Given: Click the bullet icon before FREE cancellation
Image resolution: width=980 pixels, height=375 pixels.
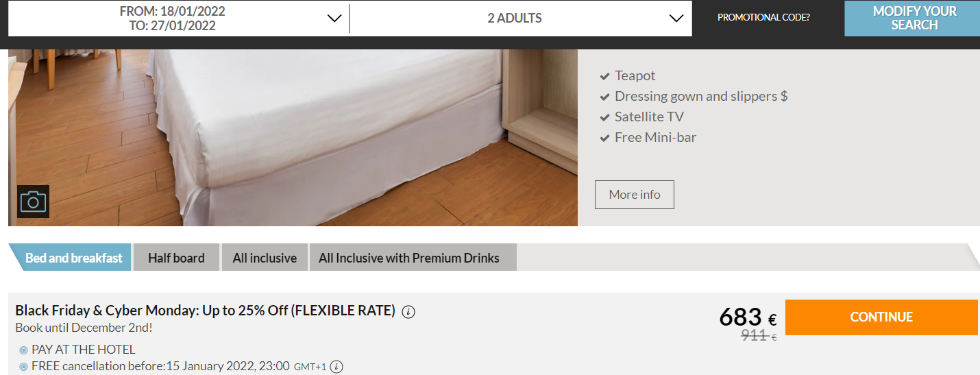Looking at the screenshot, I should [24, 367].
